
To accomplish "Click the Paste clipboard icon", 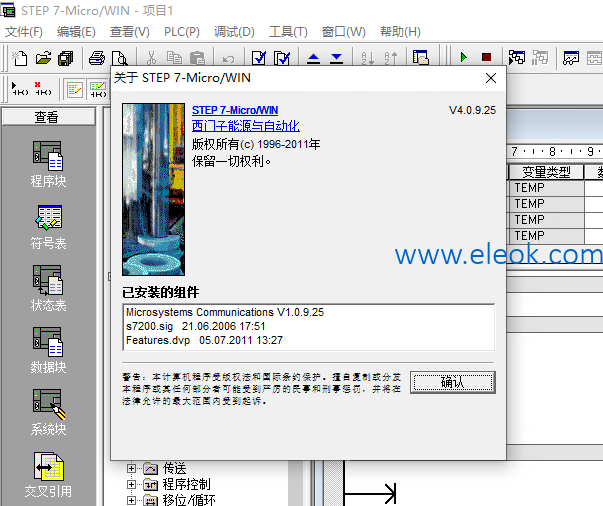I will click(x=197, y=58).
